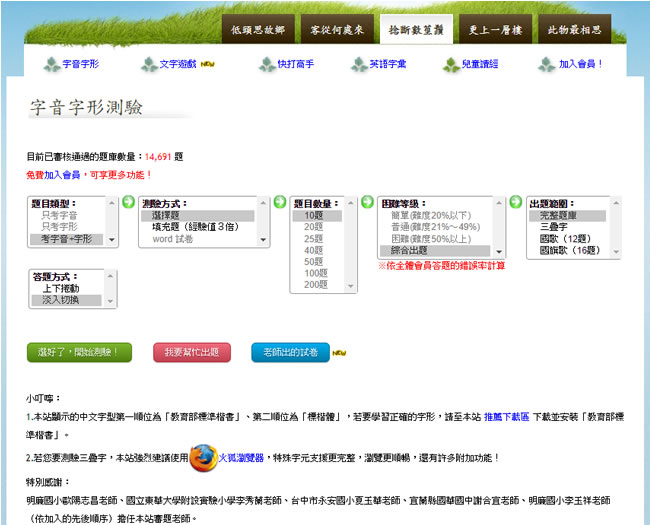Click the red 我要幫忙出題 button

tap(191, 352)
